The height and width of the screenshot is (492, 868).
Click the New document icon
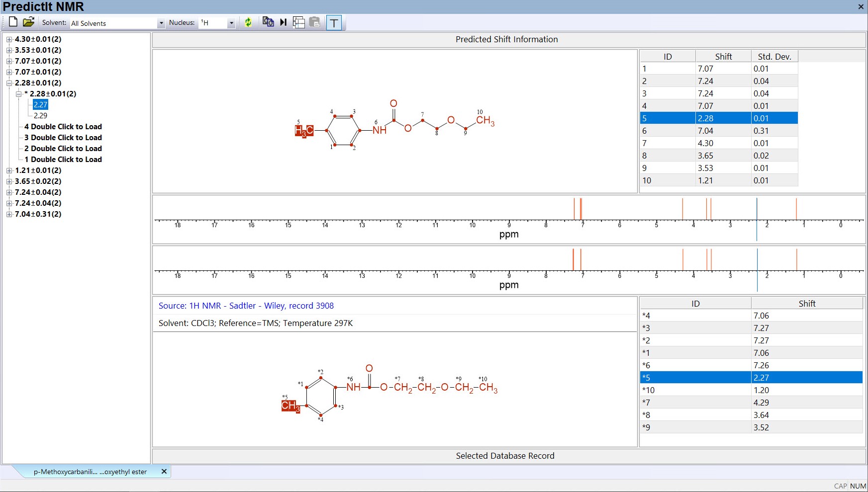(13, 22)
